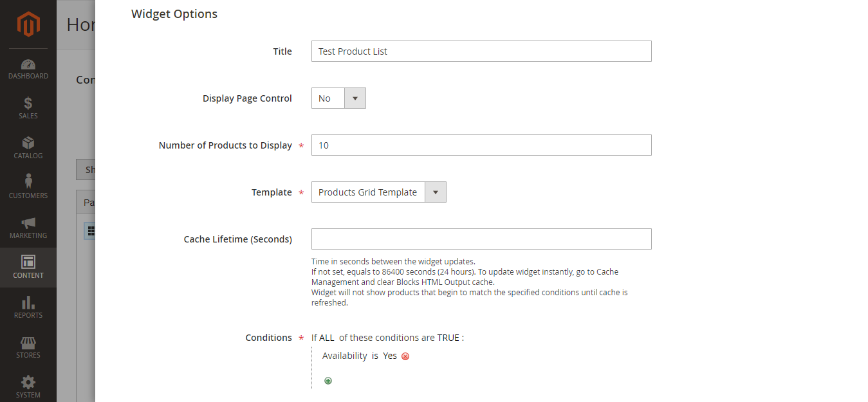Remove the Availability condition
Viewport: 868px width, 402px height.
click(405, 356)
